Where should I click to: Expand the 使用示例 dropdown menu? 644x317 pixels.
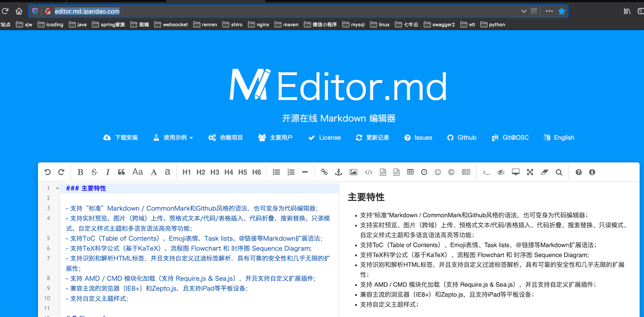point(173,137)
